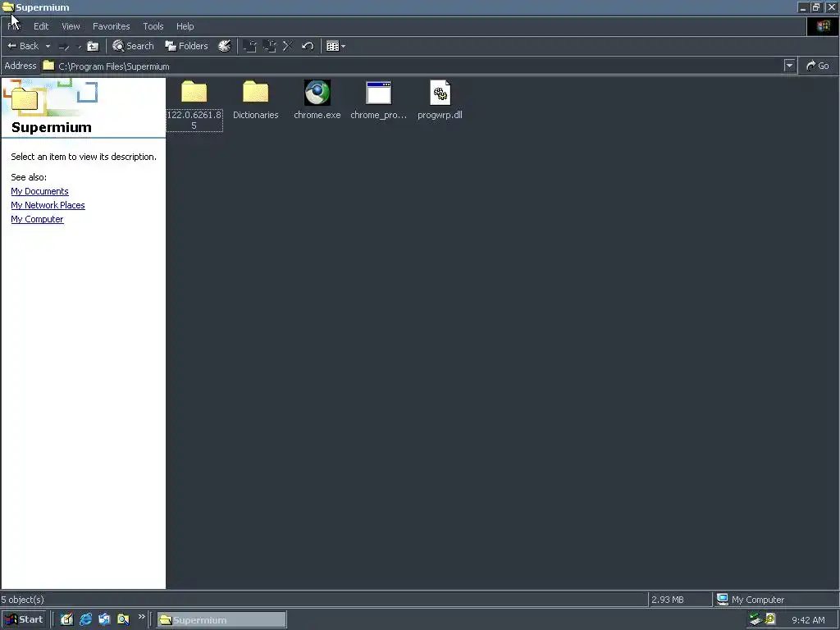
Task: Click the yellow system tray icon
Action: click(770, 619)
